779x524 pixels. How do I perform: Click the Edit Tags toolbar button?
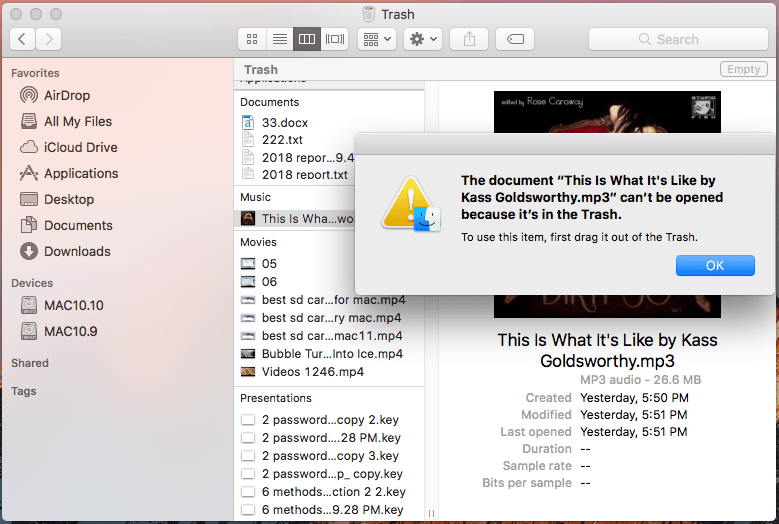coord(515,39)
